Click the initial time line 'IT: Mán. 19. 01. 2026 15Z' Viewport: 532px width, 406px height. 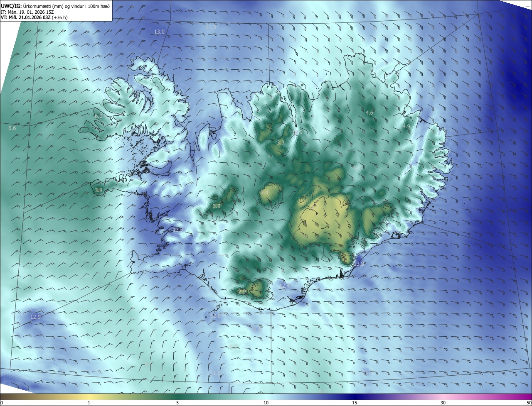(x=27, y=12)
